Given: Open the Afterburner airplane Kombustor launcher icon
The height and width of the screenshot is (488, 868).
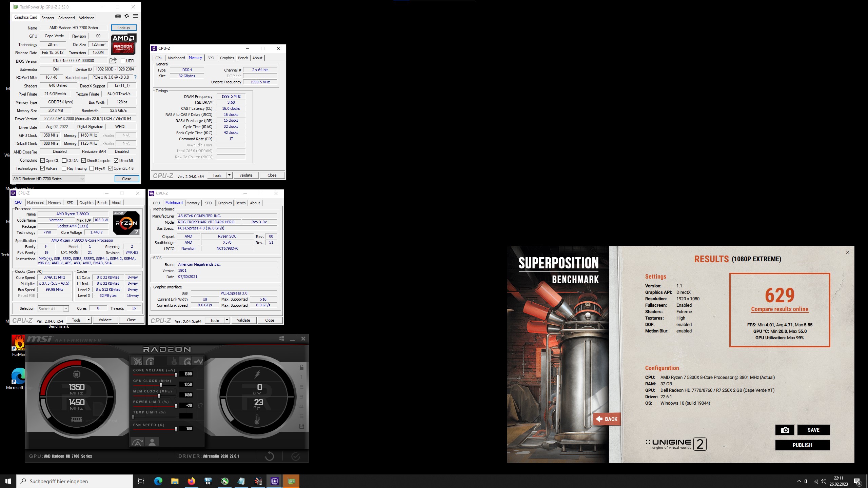Looking at the screenshot, I should (x=137, y=361).
